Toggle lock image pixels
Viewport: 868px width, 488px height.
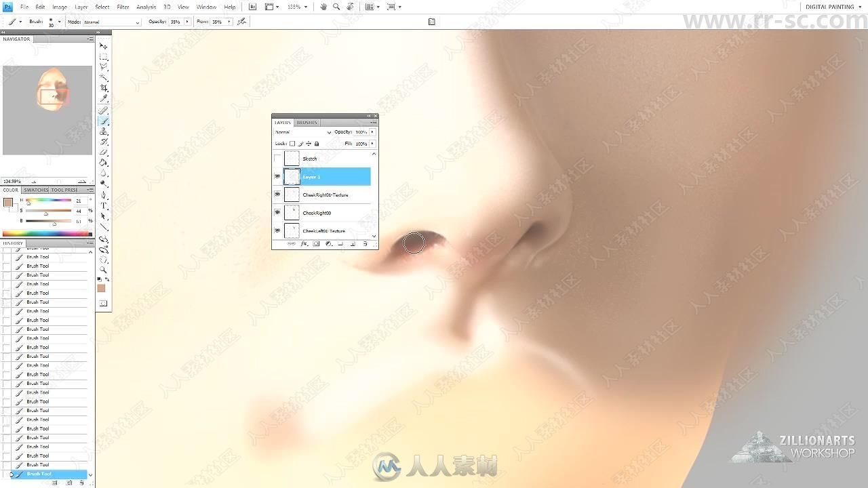[x=300, y=144]
